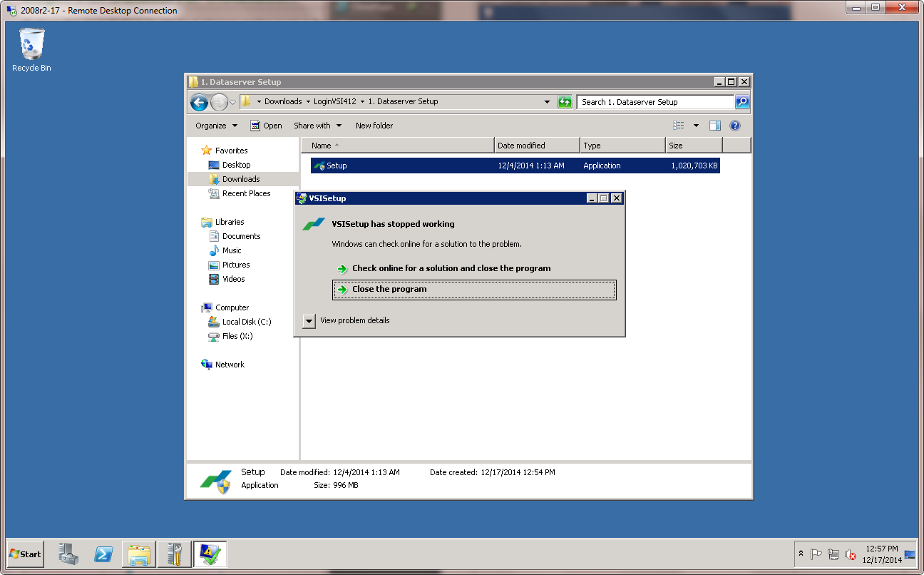
Task: Change the view with the views icon
Action: tap(679, 126)
